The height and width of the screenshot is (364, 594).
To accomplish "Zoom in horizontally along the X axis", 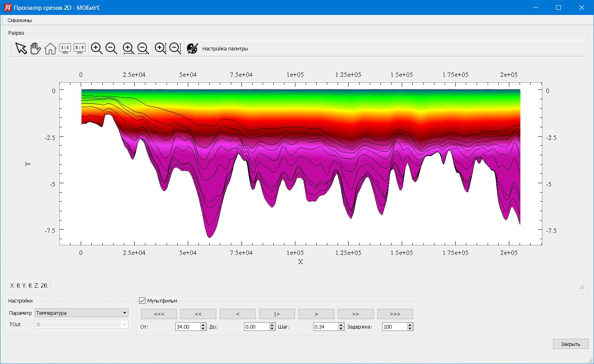I will (128, 48).
